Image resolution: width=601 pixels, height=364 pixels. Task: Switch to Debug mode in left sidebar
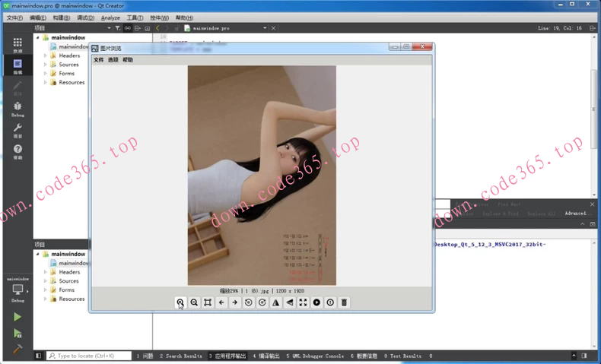(17, 109)
